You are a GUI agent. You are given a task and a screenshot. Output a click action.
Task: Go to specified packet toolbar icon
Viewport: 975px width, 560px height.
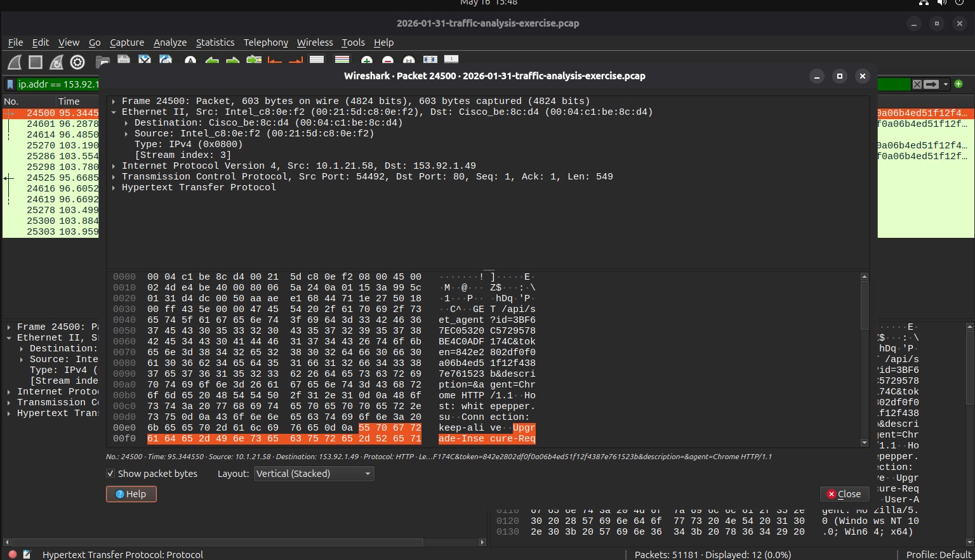pyautogui.click(x=254, y=60)
